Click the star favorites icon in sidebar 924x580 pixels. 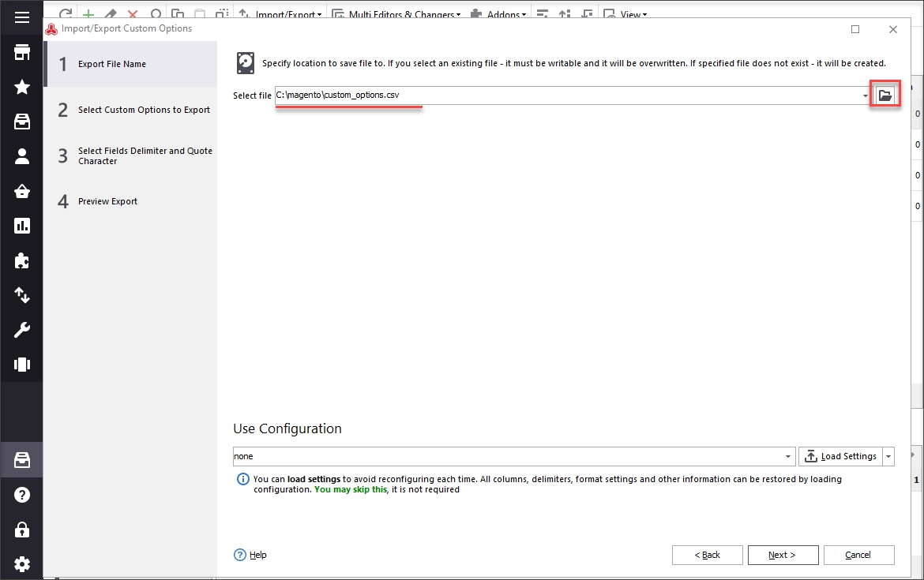[22, 87]
